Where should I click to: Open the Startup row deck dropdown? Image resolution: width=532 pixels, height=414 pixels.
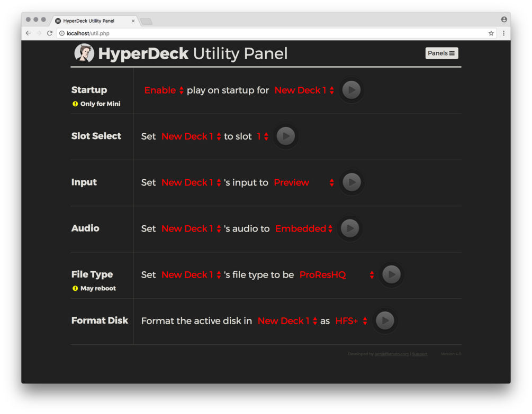(x=304, y=90)
